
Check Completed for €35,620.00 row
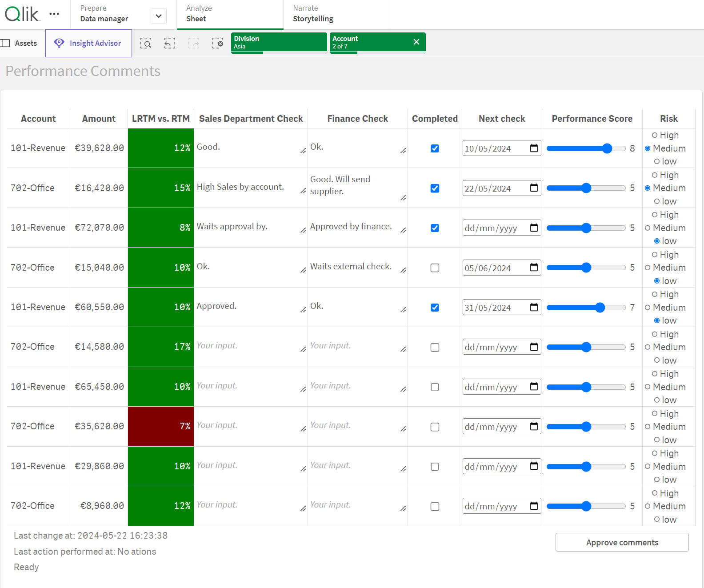click(435, 427)
